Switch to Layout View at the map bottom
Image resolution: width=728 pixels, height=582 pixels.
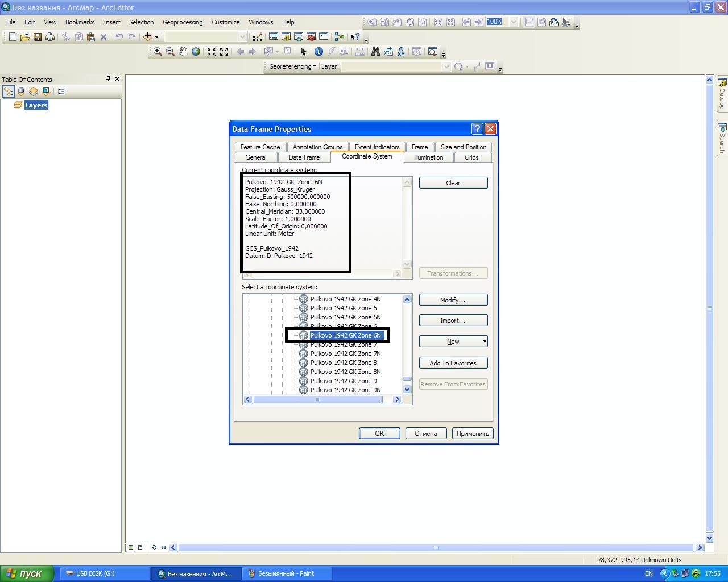(140, 548)
